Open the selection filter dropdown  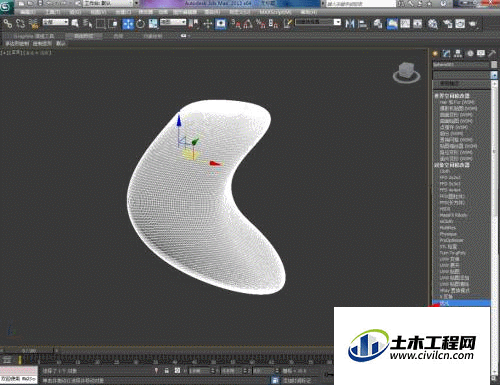55,22
